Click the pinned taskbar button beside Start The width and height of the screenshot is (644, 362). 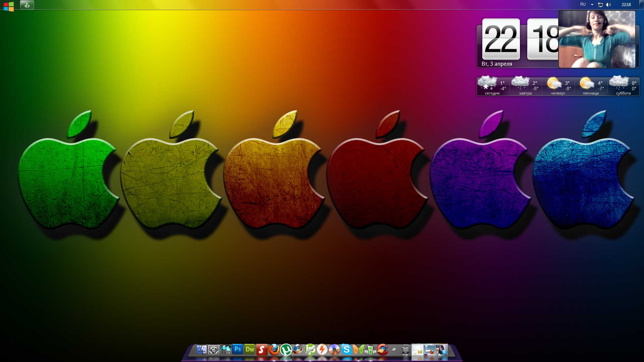pyautogui.click(x=27, y=5)
